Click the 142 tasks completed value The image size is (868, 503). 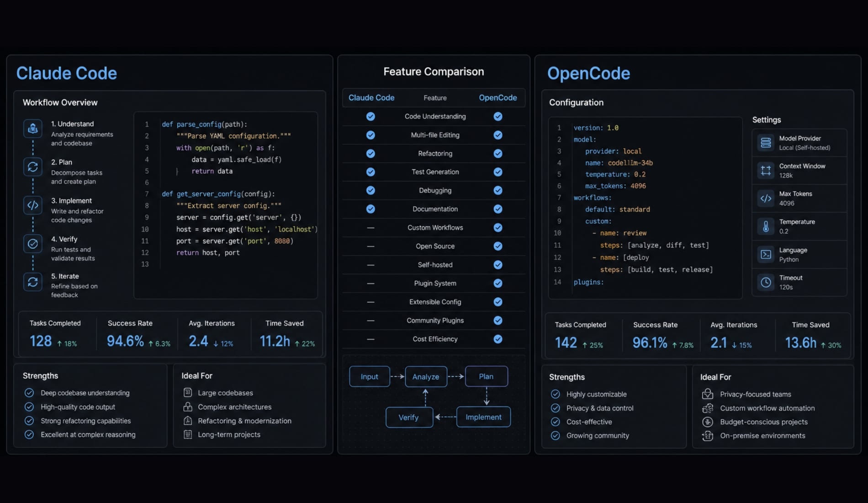click(x=566, y=342)
